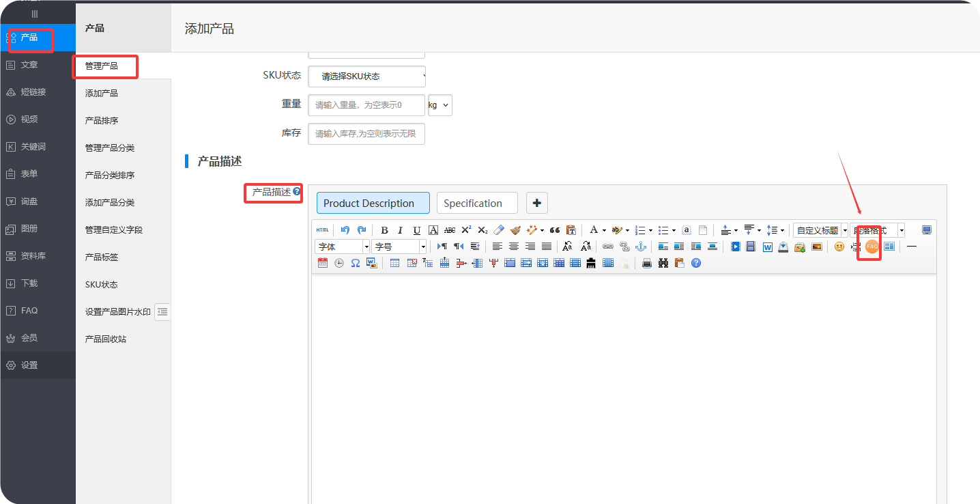Open search and replace binoculars icon
980x504 pixels.
(x=663, y=263)
